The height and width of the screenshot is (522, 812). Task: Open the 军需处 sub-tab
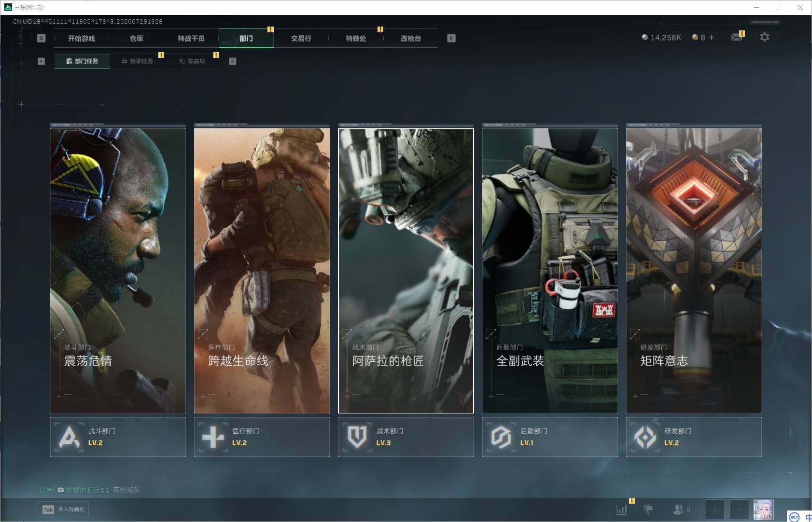pos(192,61)
